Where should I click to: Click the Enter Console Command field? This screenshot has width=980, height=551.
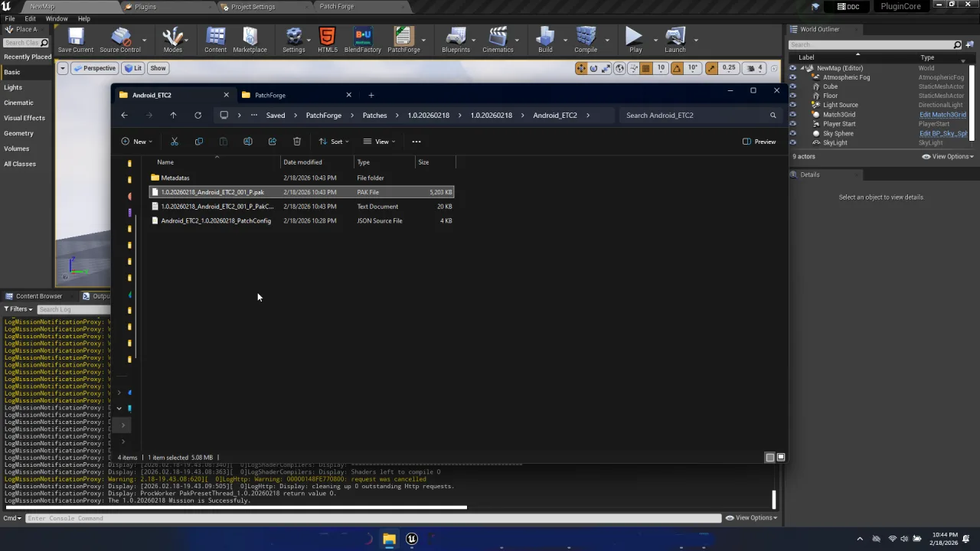tap(373, 518)
